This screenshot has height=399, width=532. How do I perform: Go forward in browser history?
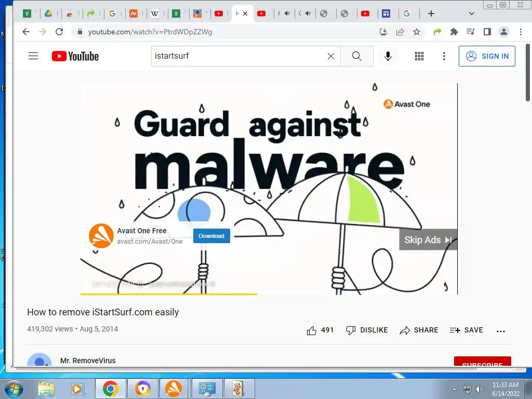pos(43,32)
